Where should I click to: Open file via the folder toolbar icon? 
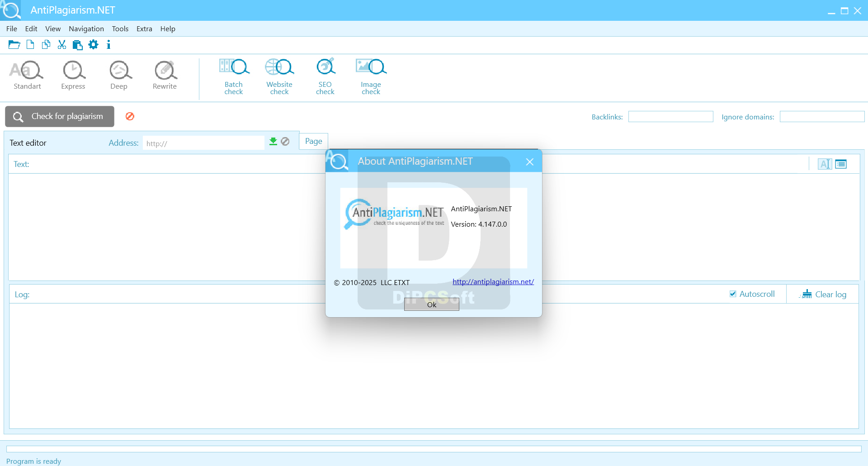click(14, 45)
